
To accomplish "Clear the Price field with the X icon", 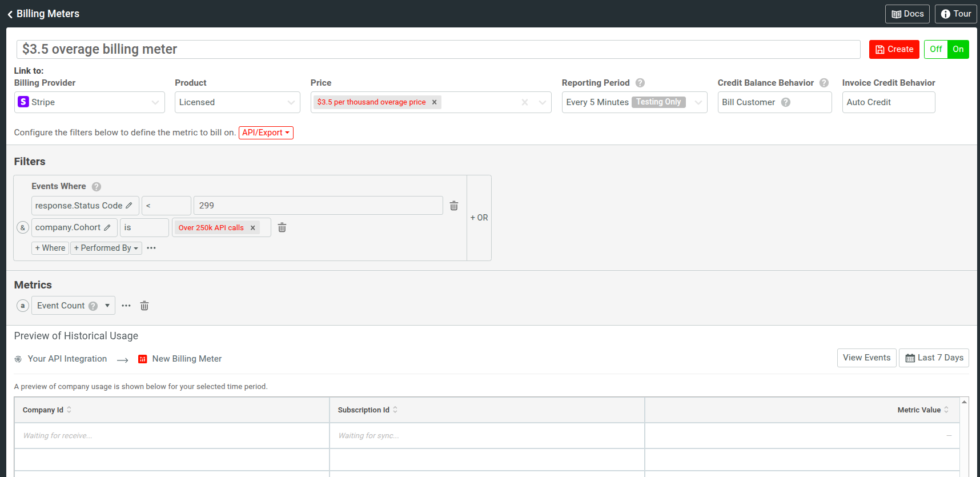I will (x=525, y=102).
